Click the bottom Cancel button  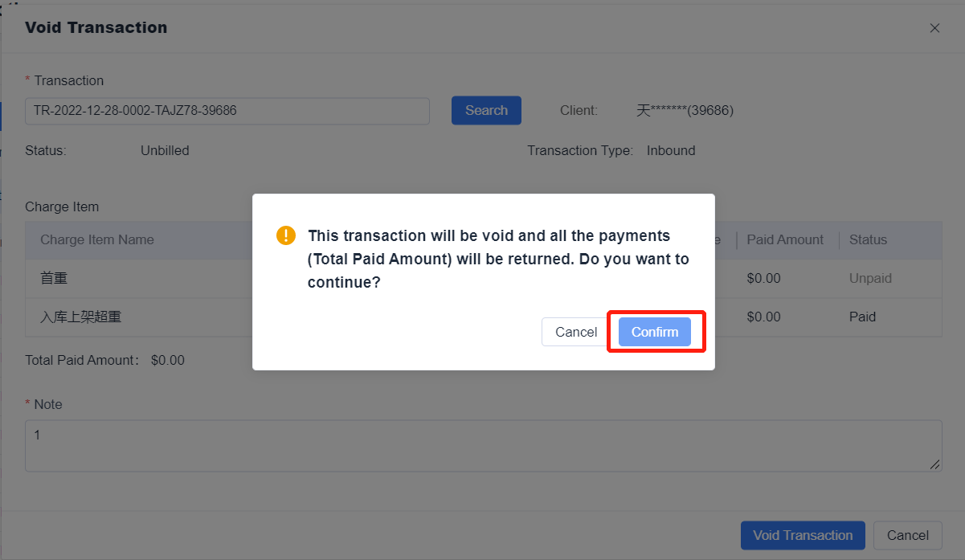coord(907,535)
